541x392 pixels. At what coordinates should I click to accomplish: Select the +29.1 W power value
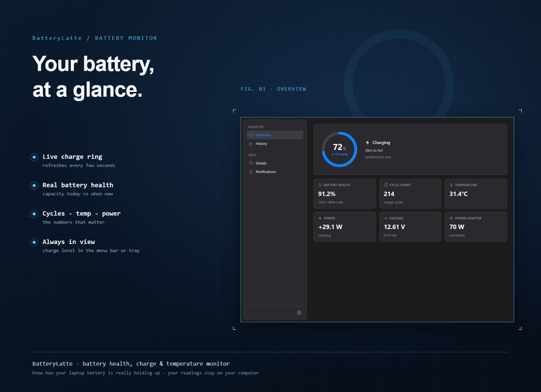(x=330, y=227)
